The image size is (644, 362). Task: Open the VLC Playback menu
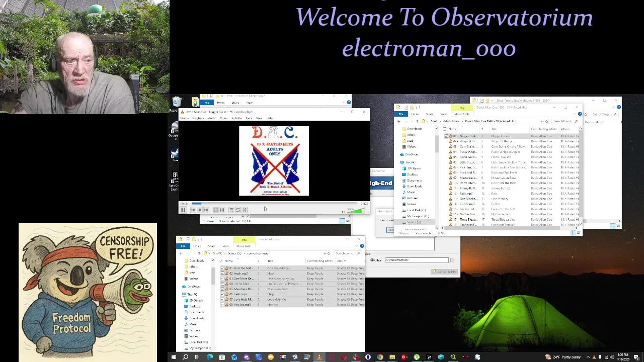198,118
